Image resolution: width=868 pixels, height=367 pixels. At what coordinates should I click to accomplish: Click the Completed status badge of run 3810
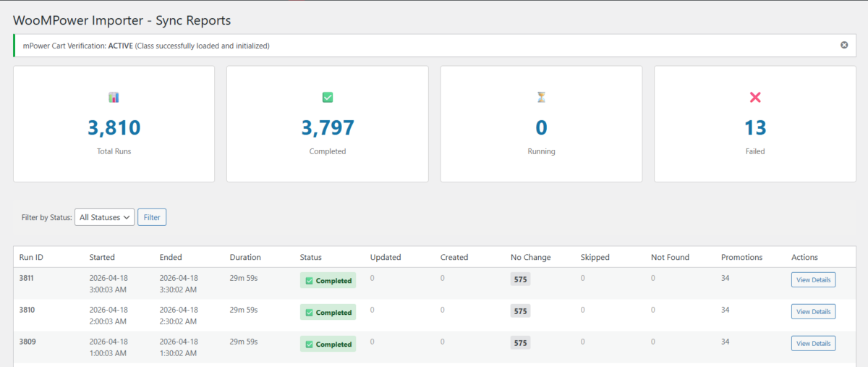coord(328,313)
